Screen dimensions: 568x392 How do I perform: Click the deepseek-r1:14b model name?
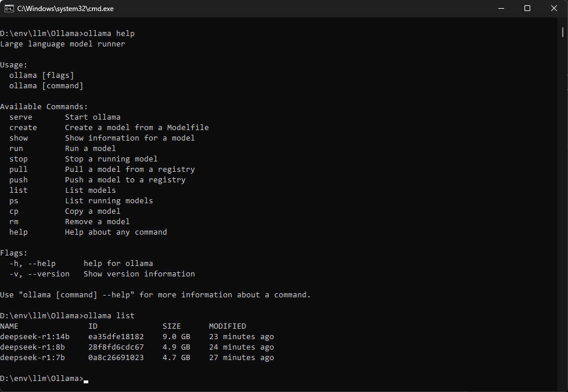point(35,337)
